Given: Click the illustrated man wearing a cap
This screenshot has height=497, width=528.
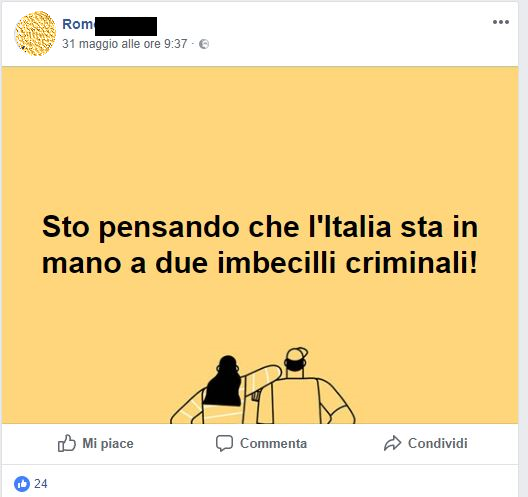Looking at the screenshot, I should pos(305,387).
